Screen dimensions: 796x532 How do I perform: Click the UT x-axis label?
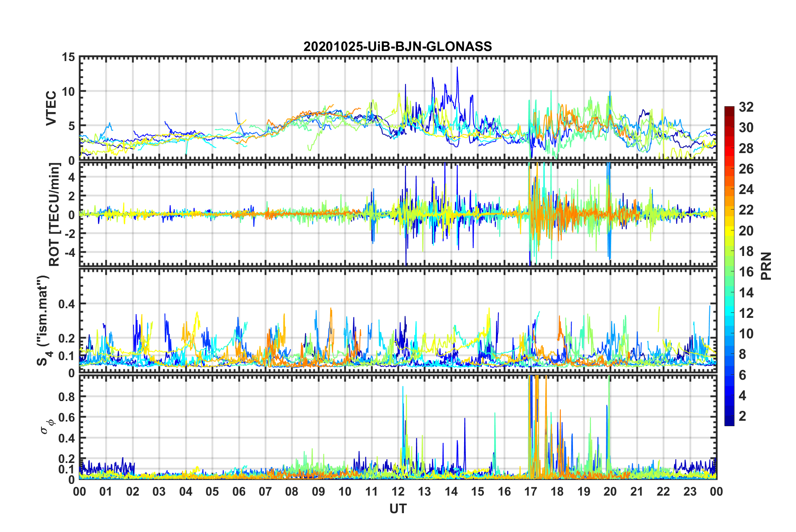pyautogui.click(x=398, y=509)
